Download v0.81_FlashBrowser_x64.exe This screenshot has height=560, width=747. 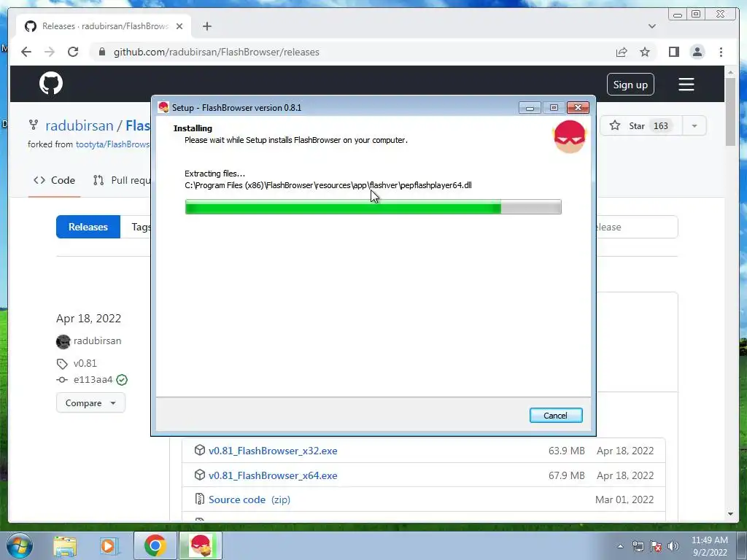pos(273,475)
